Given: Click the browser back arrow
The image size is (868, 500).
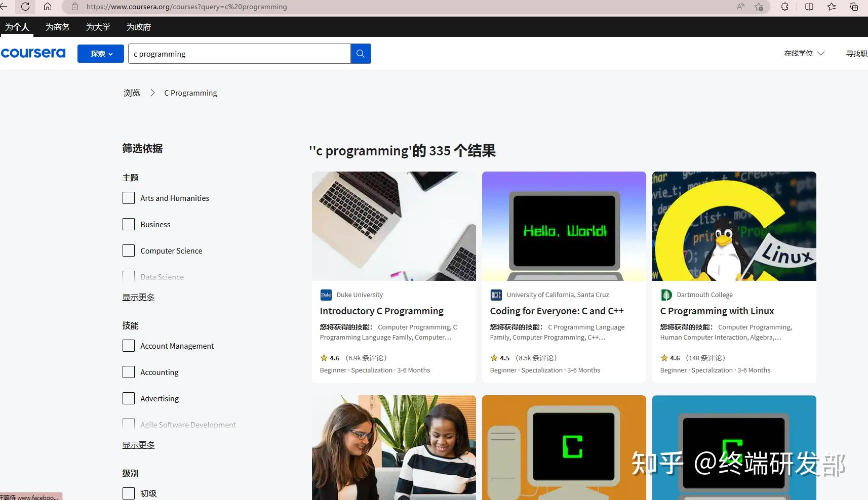Looking at the screenshot, I should click(3, 7).
